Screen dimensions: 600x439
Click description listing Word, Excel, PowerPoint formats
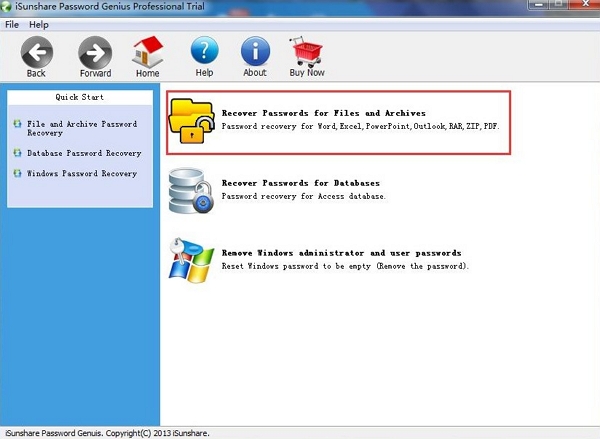pos(360,126)
